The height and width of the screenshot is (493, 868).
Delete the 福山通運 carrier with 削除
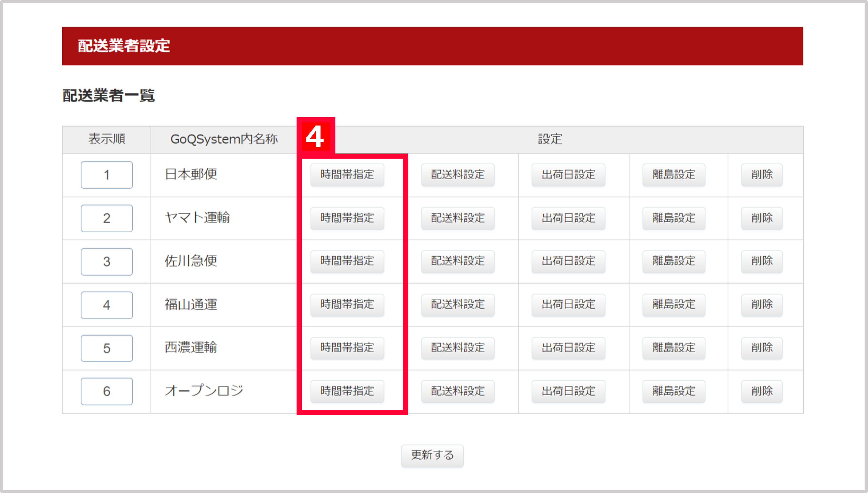click(762, 305)
